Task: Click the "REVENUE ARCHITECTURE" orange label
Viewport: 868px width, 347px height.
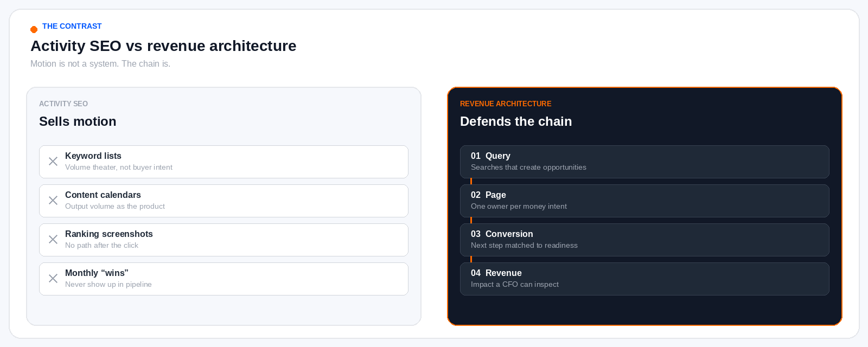Action: click(x=506, y=104)
